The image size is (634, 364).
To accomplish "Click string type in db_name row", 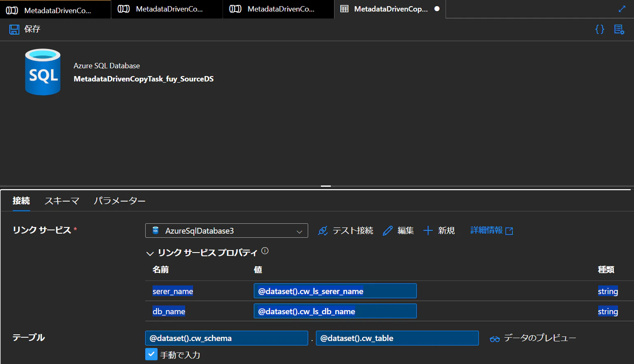I will [608, 311].
